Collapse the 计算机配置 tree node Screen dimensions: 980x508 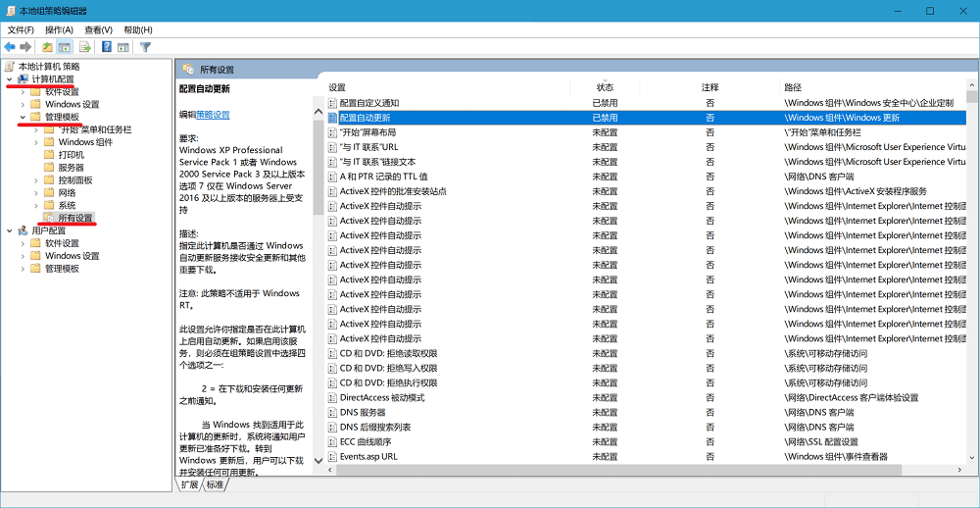coord(10,78)
